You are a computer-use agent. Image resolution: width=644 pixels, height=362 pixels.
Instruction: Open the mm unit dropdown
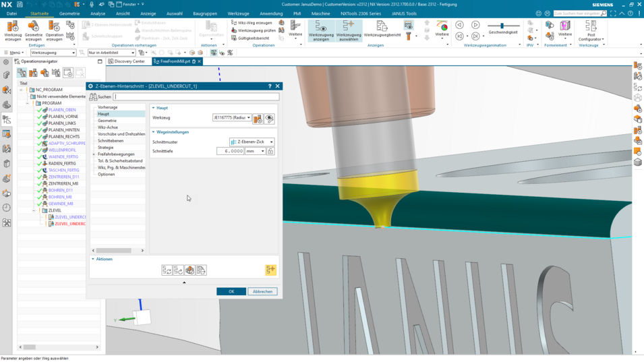[x=255, y=152]
